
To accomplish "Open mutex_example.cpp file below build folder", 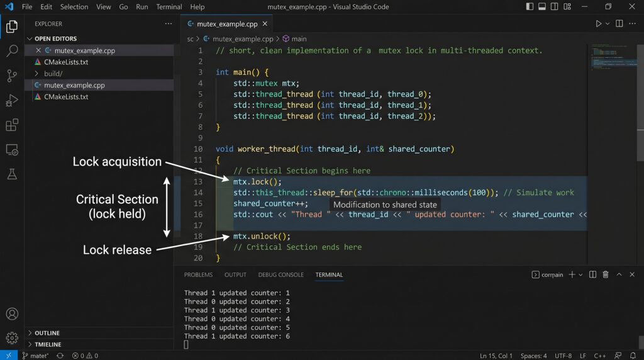I will pyautogui.click(x=99, y=85).
